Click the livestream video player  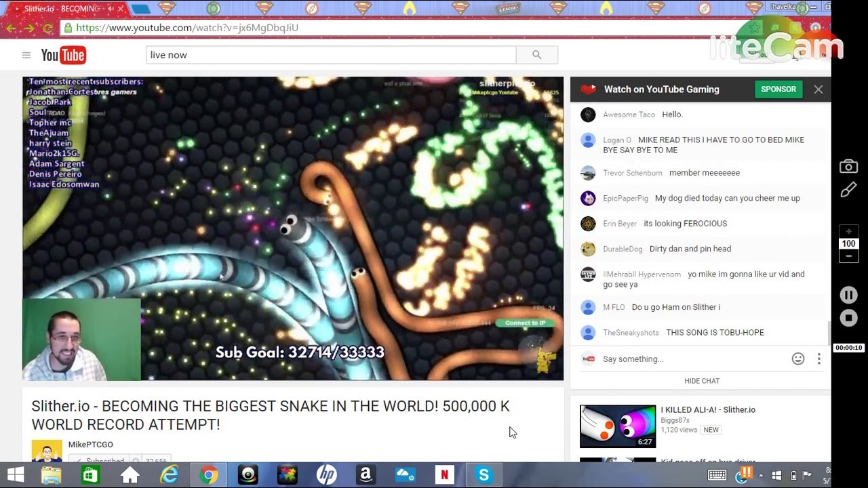[293, 228]
